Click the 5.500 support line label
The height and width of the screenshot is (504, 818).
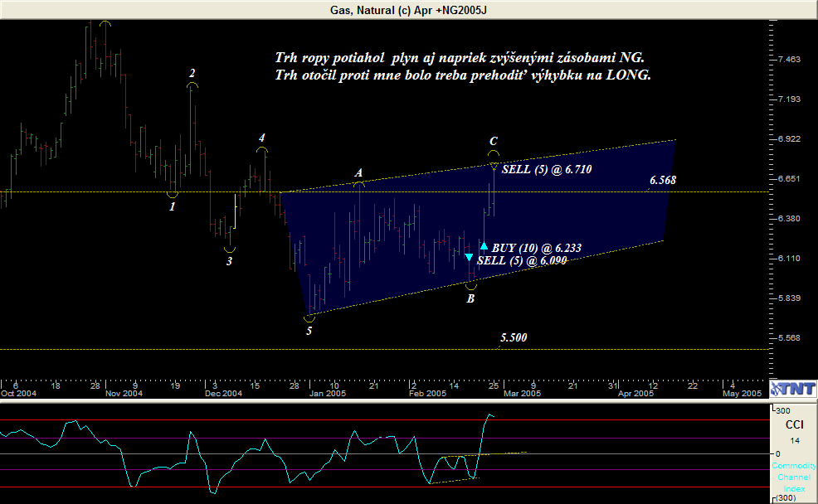[x=514, y=337]
